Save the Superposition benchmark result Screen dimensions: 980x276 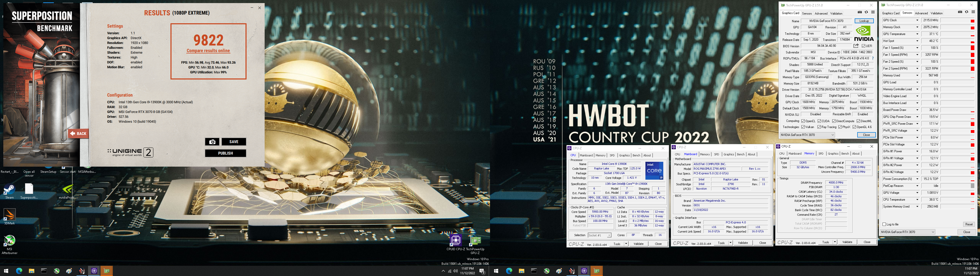pyautogui.click(x=234, y=142)
